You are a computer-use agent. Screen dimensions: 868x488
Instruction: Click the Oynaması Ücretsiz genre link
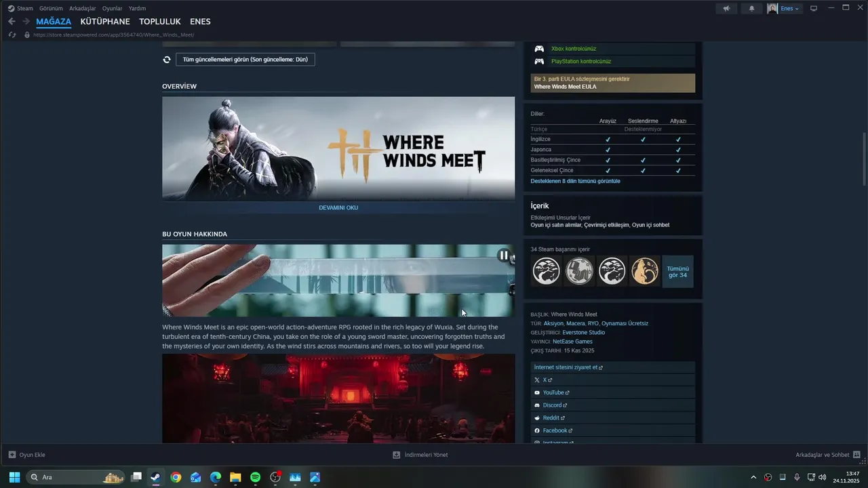pos(625,323)
